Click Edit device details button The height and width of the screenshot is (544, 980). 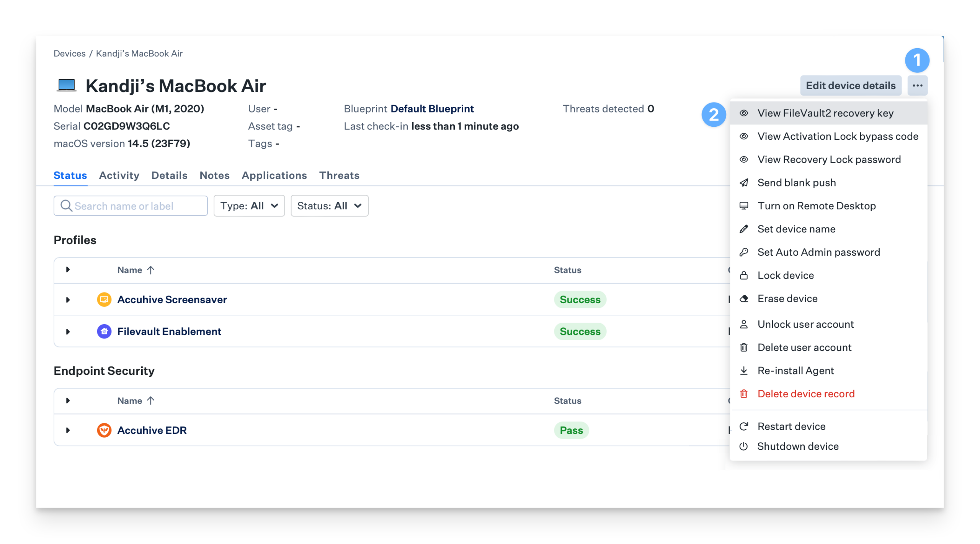[851, 86]
